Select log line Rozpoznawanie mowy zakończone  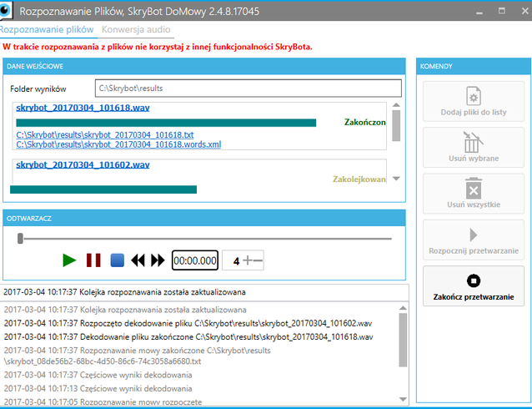click(137, 356)
